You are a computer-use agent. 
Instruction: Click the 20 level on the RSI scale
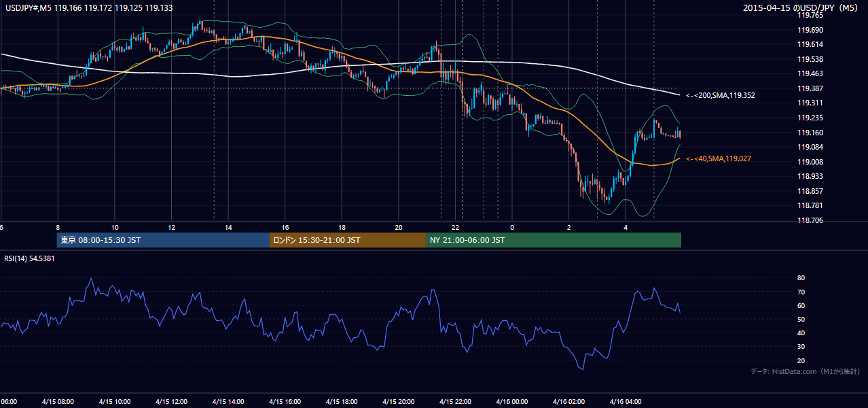point(801,360)
